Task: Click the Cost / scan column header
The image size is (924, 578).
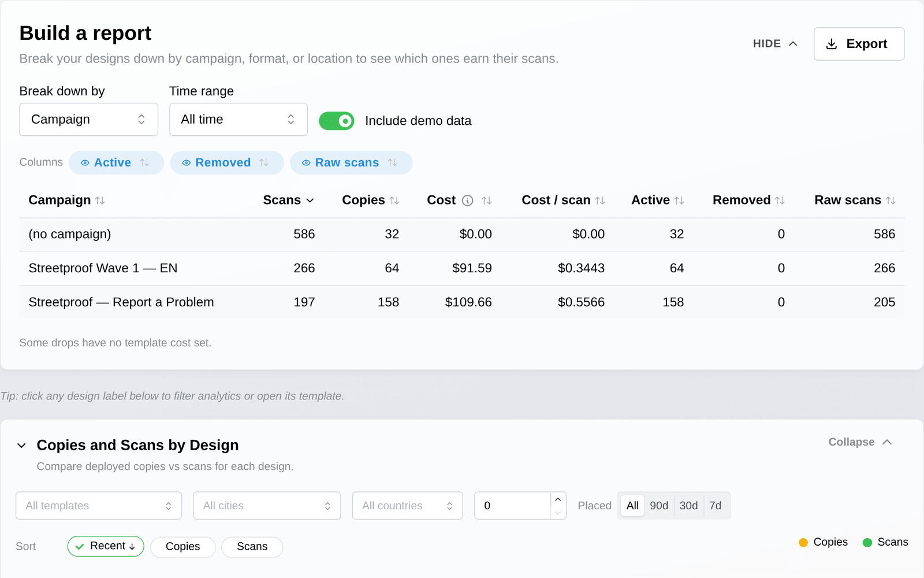Action: 556,201
